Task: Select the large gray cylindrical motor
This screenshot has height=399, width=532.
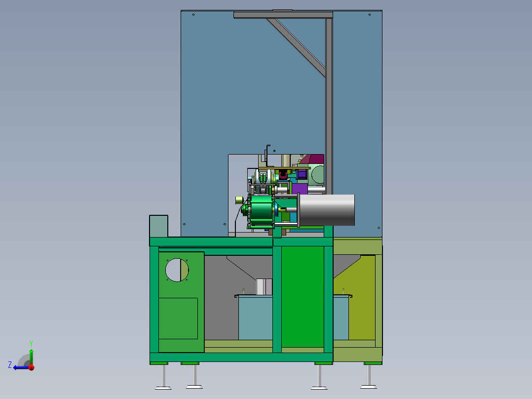Action: pyautogui.click(x=326, y=210)
